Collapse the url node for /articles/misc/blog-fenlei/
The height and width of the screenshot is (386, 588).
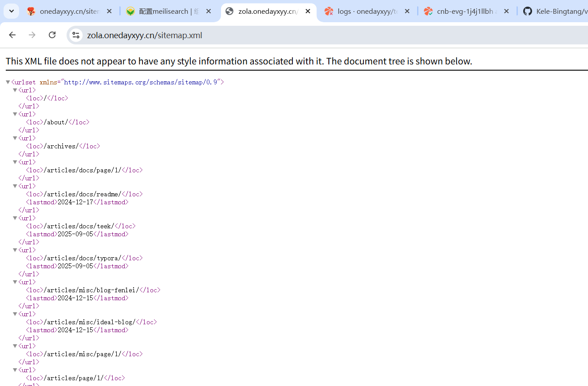(x=15, y=282)
